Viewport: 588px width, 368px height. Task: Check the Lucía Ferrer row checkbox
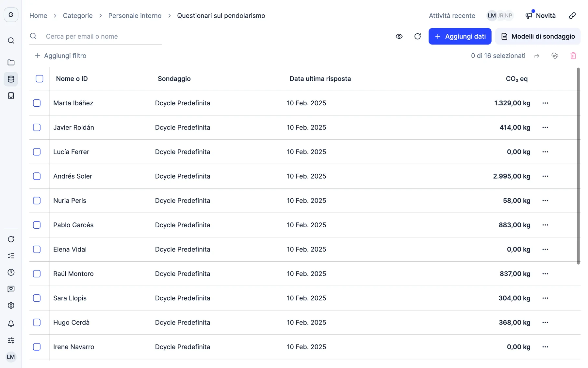coord(37,152)
